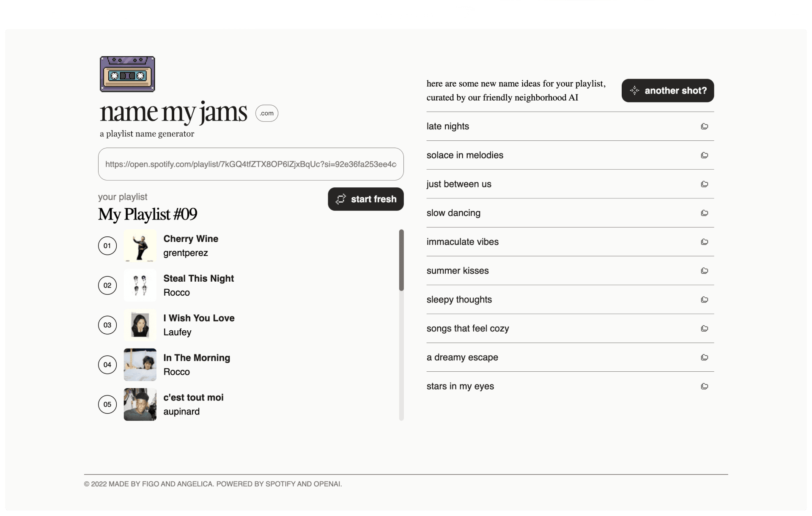
Task: Click the copy icon next to 'late nights'
Action: pyautogui.click(x=705, y=126)
